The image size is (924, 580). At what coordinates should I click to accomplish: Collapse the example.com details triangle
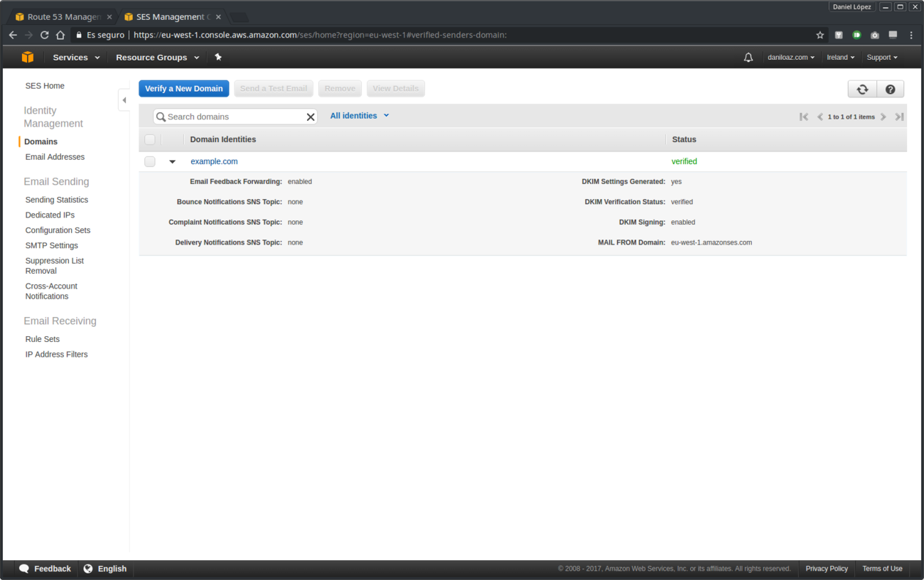click(172, 162)
